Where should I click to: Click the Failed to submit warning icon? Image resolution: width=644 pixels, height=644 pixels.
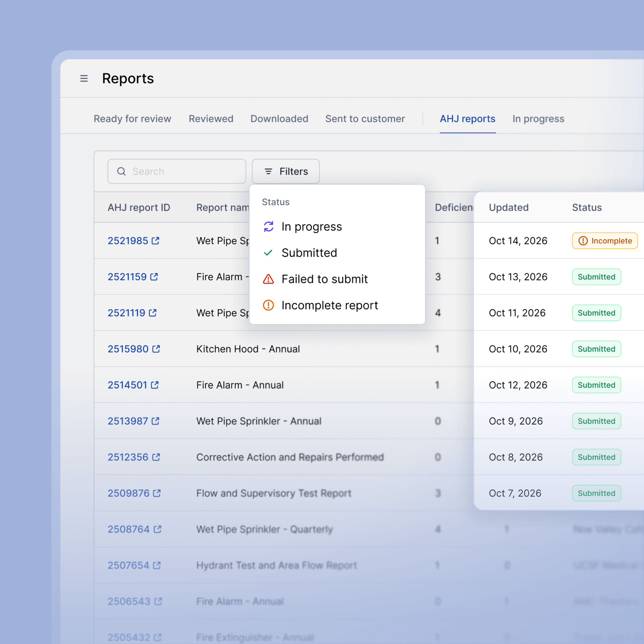pyautogui.click(x=268, y=279)
